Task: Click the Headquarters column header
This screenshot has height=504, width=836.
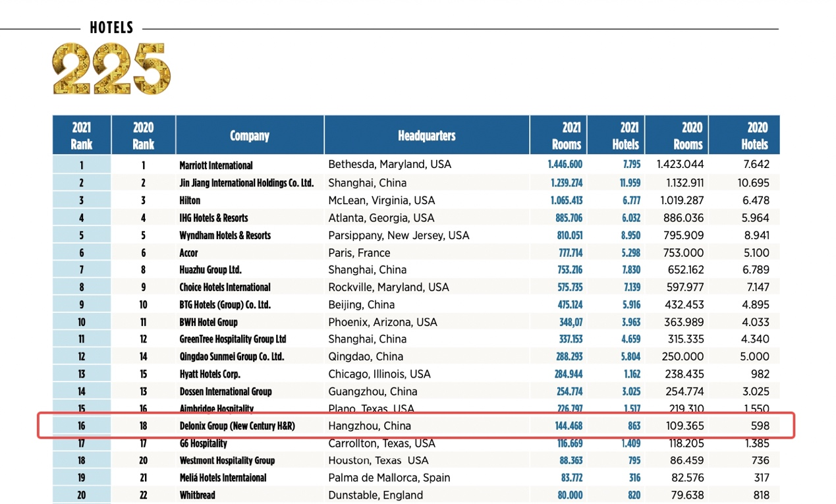Action: [x=426, y=136]
